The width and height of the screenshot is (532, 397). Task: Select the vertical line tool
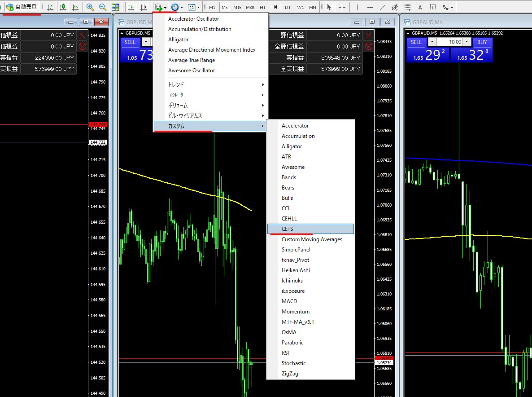click(357, 7)
